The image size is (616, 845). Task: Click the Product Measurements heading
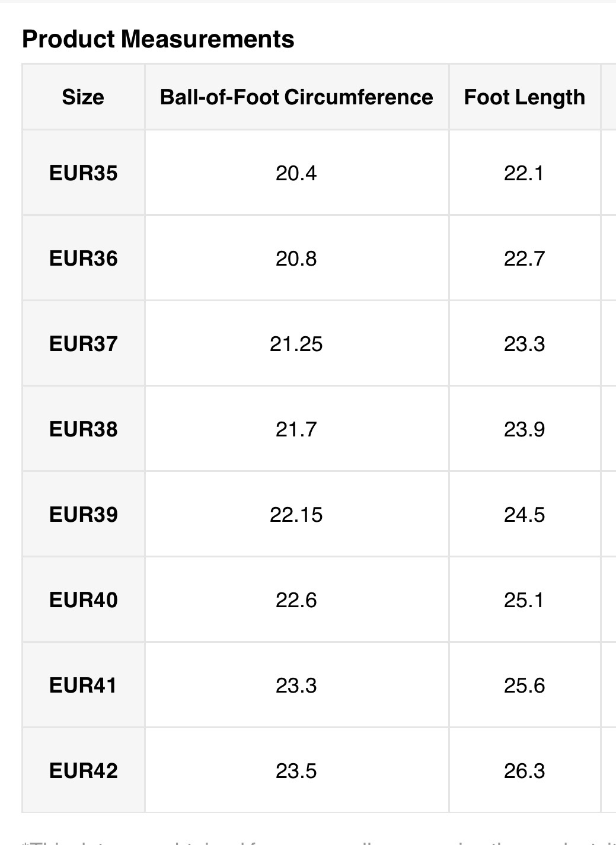coord(158,39)
